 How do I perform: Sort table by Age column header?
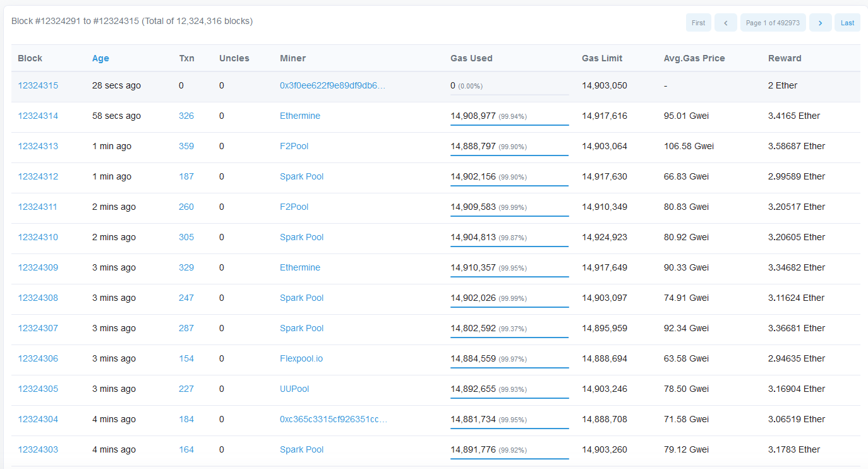coord(100,58)
